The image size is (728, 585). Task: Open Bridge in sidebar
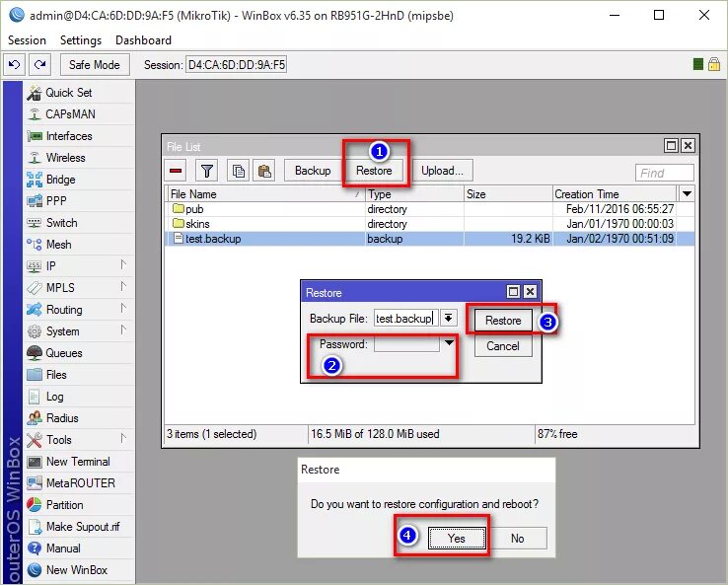tap(79, 180)
